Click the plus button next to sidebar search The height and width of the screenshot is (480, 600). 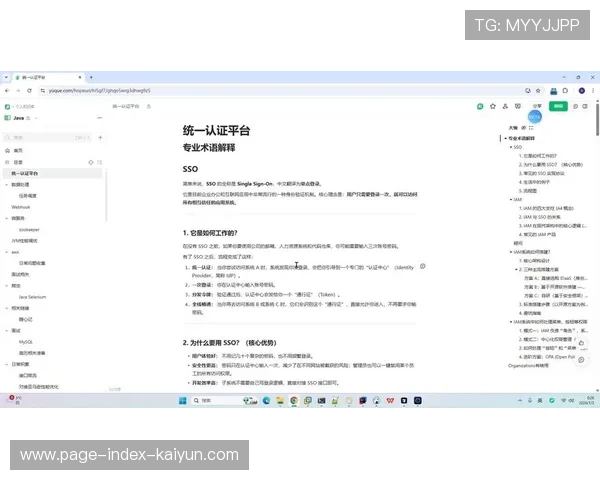point(100,137)
